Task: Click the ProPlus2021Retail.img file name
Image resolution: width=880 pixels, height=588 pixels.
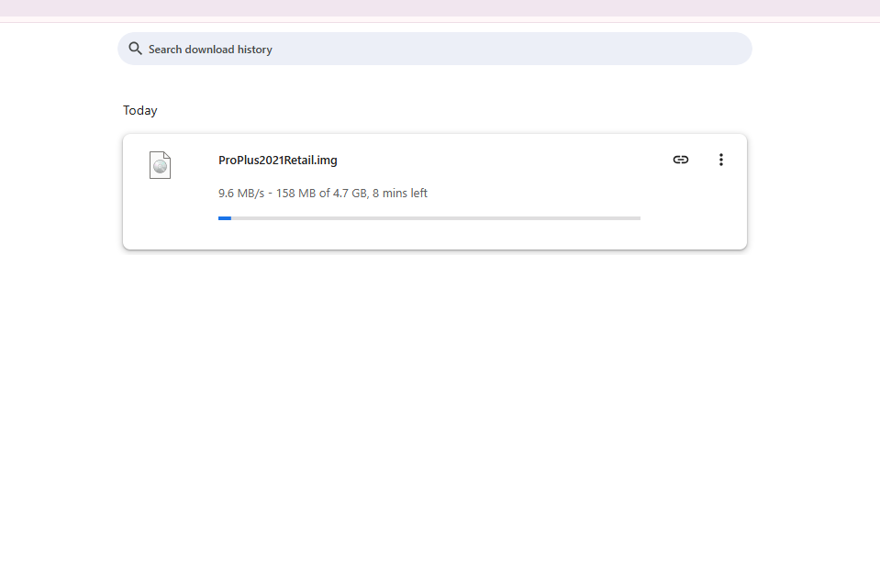Action: pyautogui.click(x=278, y=161)
